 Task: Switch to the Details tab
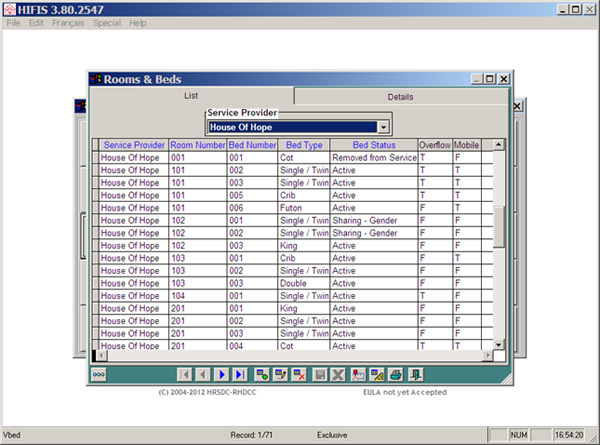coord(400,97)
